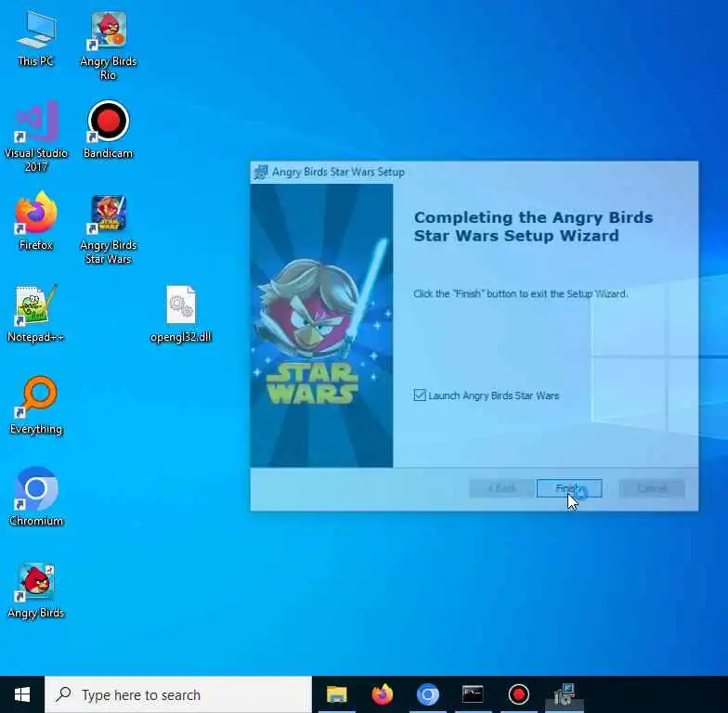
Task: Launch Angry Birds desktop shortcut
Action: (35, 590)
